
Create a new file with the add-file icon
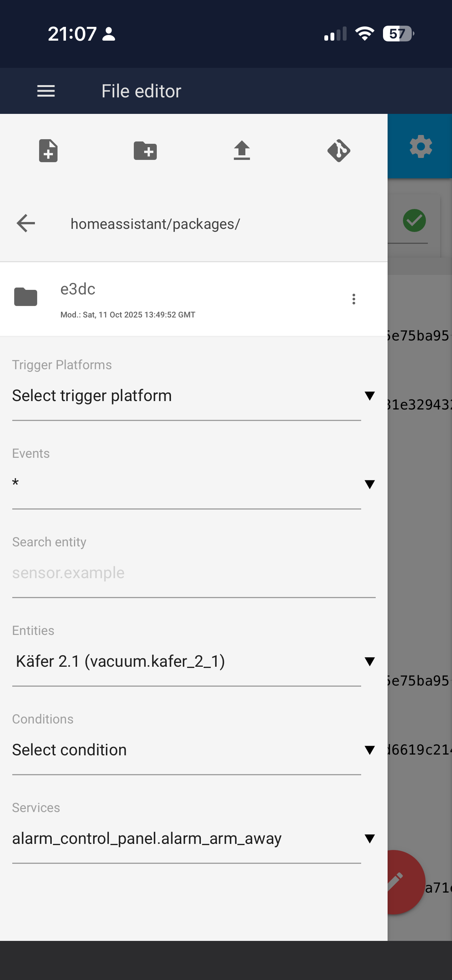[48, 151]
